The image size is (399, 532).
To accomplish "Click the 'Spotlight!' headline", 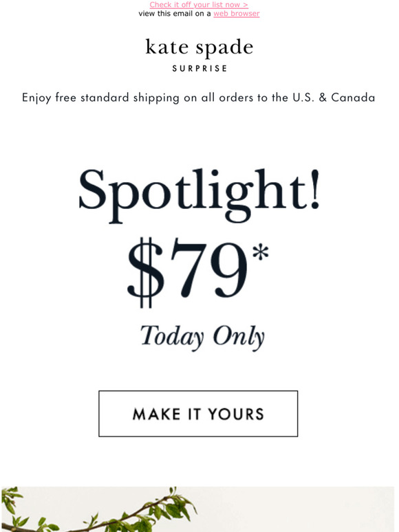I will tap(199, 195).
